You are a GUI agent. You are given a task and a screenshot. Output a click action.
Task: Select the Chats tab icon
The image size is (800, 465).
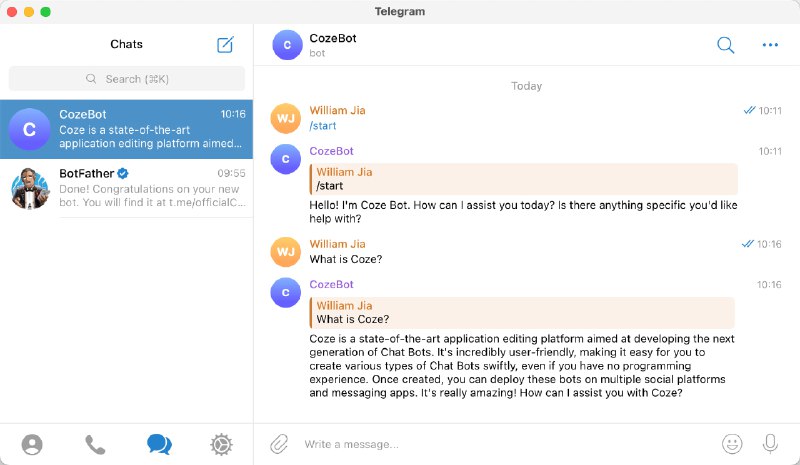pyautogui.click(x=159, y=444)
